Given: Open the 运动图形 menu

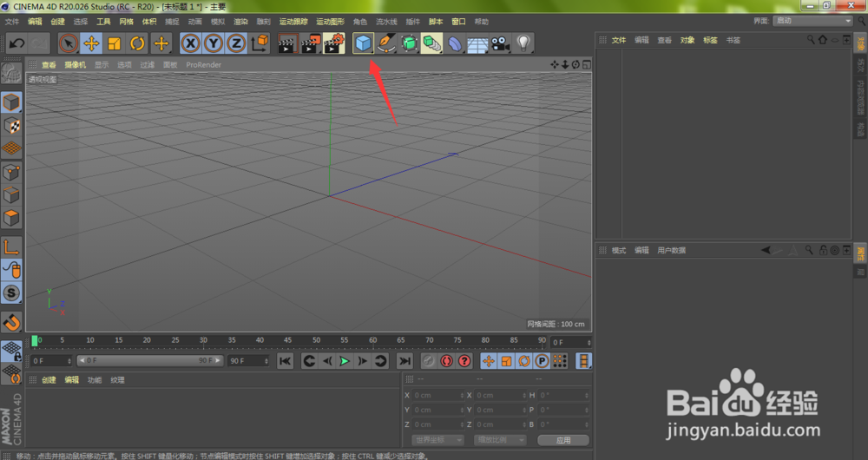Looking at the screenshot, I should pyautogui.click(x=331, y=22).
